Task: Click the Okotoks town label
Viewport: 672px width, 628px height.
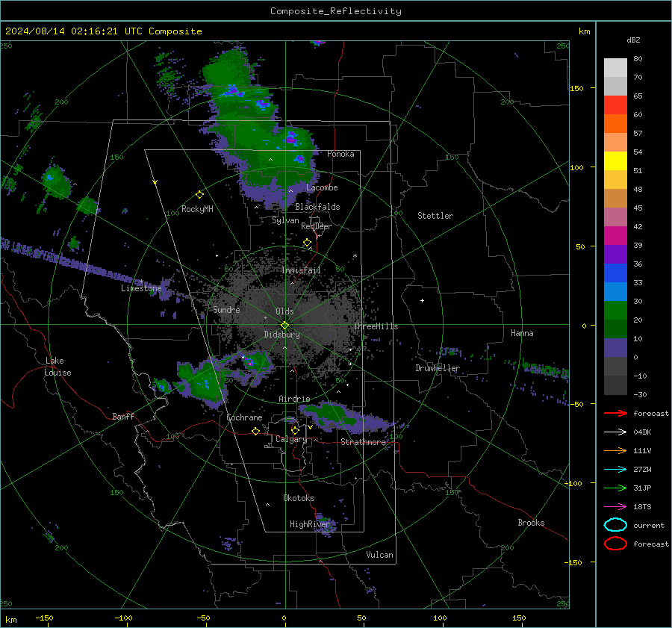Action: click(x=299, y=498)
